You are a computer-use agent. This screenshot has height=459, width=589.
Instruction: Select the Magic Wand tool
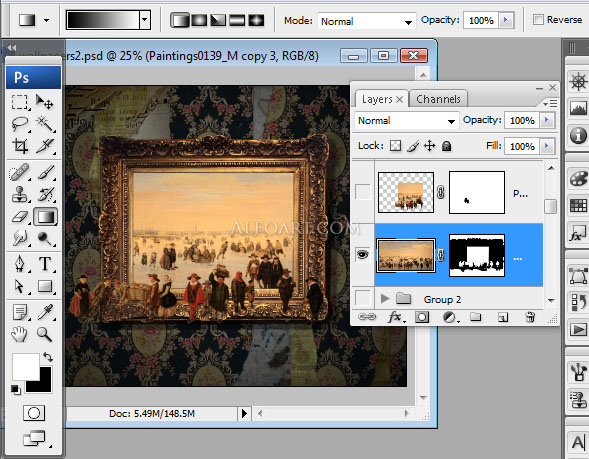44,123
